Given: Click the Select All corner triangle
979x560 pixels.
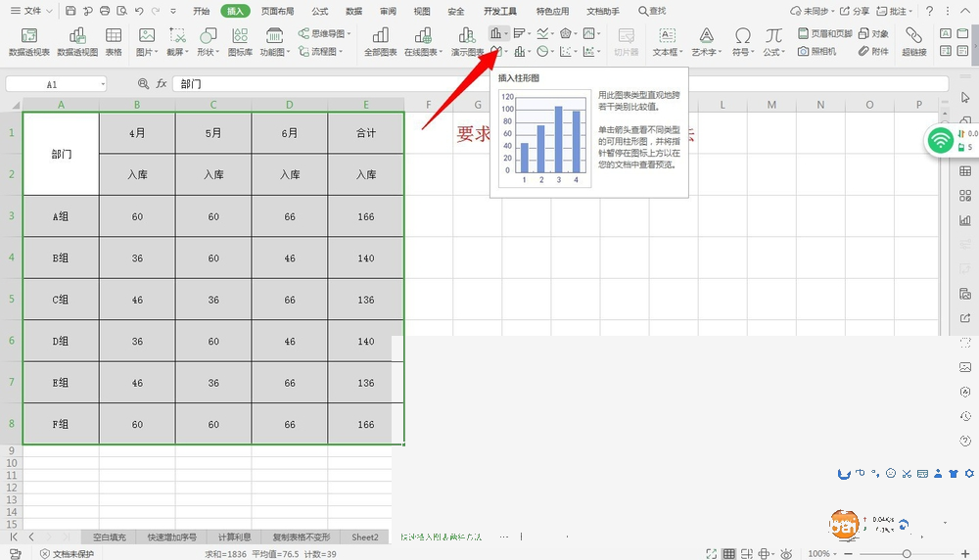Looking at the screenshot, I should click(15, 105).
